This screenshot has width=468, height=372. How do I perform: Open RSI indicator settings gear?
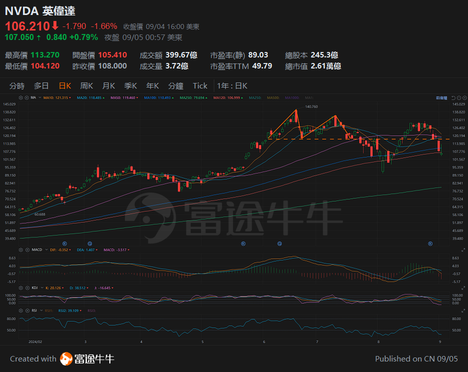21,310
